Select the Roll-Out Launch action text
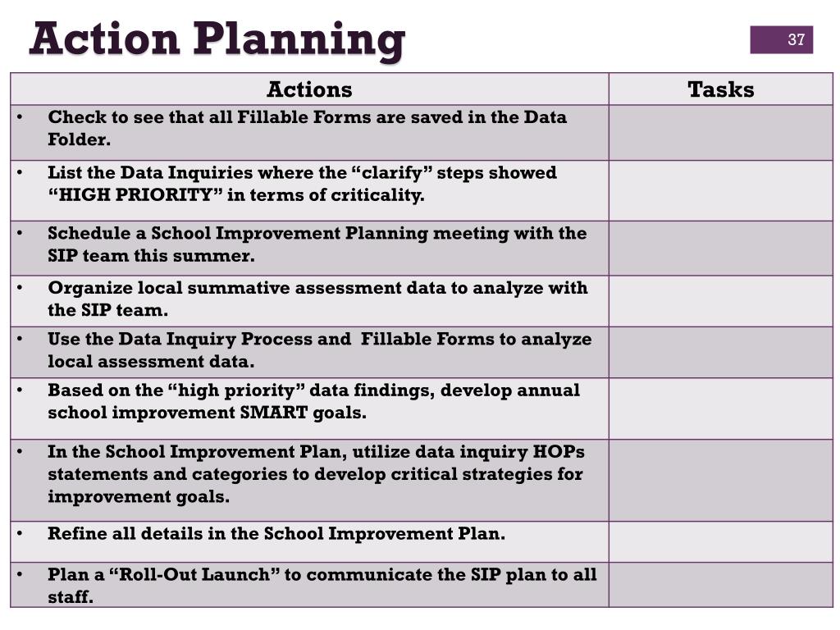 point(322,585)
